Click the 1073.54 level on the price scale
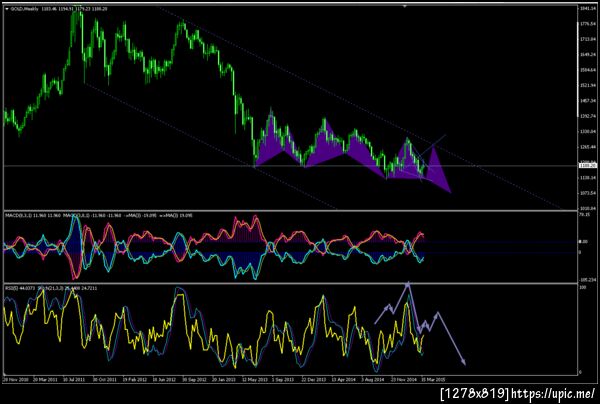Screen dimensions: 600x404 (x=589, y=193)
